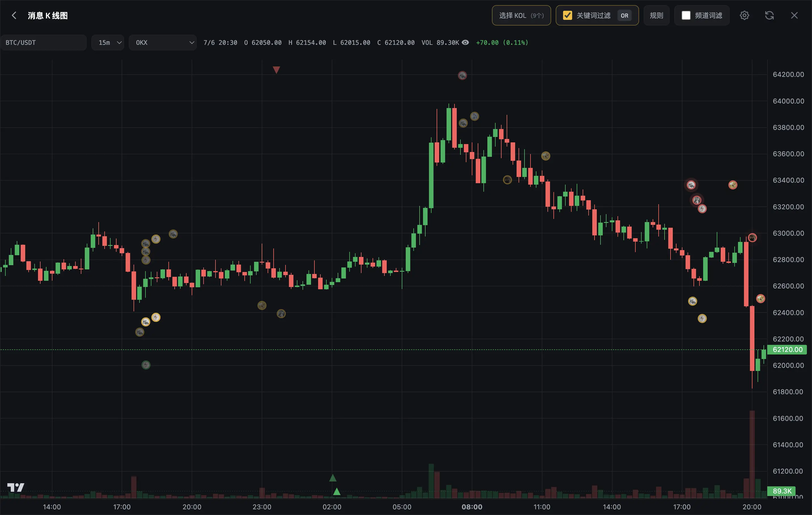The width and height of the screenshot is (812, 515).
Task: Open KOL avatar near 62450 at 23:00
Action: (262, 305)
